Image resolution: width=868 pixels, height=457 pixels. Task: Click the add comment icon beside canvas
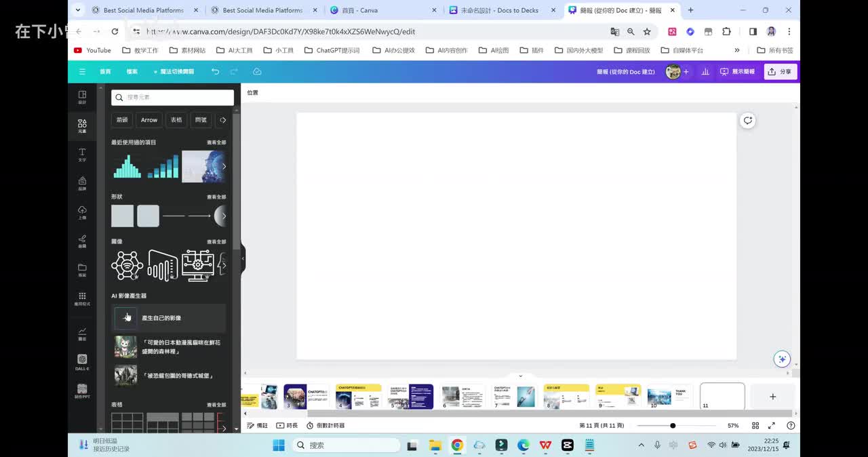click(x=747, y=121)
